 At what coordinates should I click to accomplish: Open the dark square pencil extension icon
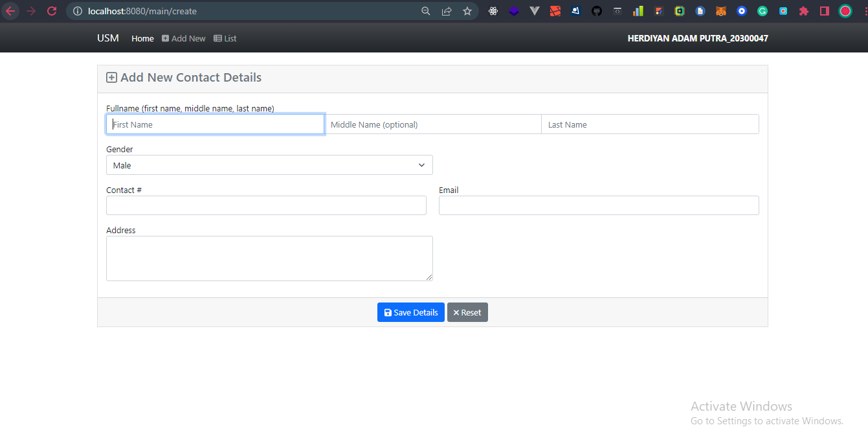[659, 11]
